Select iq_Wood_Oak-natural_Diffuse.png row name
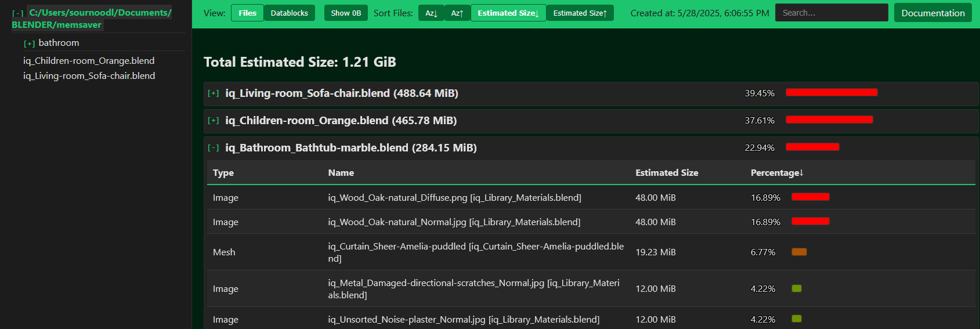Viewport: 980px width, 329px height. tap(455, 198)
